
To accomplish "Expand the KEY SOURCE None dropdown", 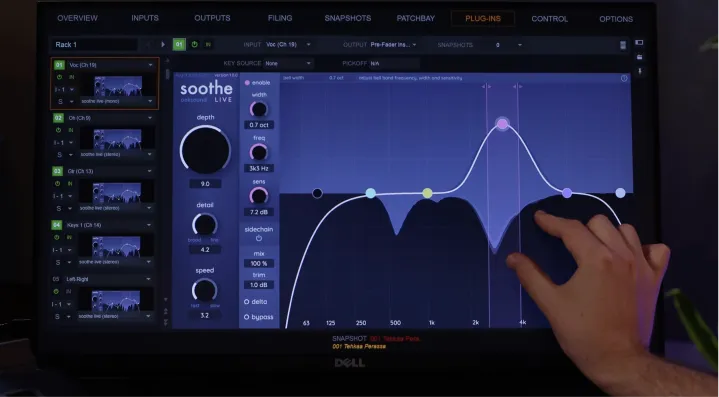I will 288,63.
